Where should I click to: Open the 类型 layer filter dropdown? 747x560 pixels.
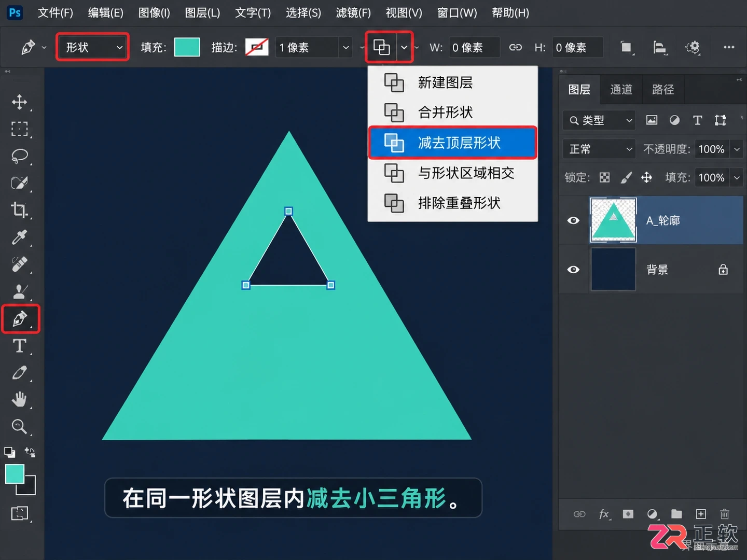tap(599, 120)
